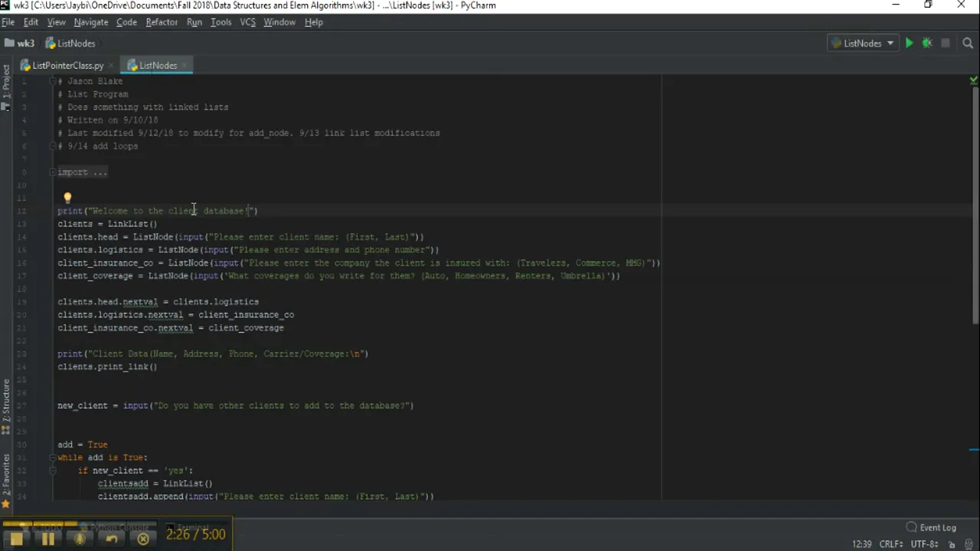The width and height of the screenshot is (980, 551).
Task: Click the inspector hector icon in status bar
Action: pos(968,544)
